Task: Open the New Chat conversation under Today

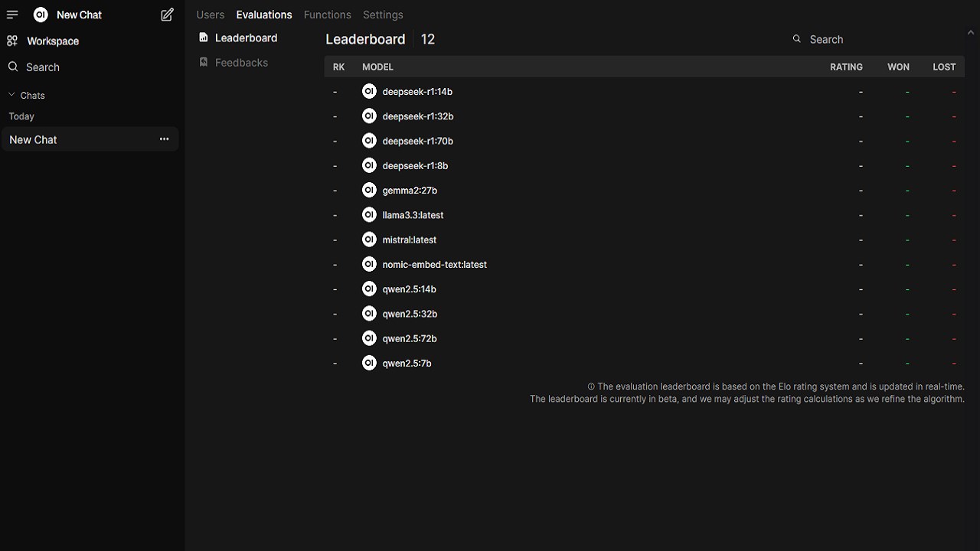Action: (90, 139)
